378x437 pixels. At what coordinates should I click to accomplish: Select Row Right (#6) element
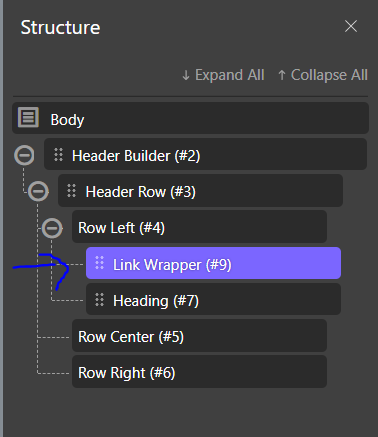(x=199, y=372)
